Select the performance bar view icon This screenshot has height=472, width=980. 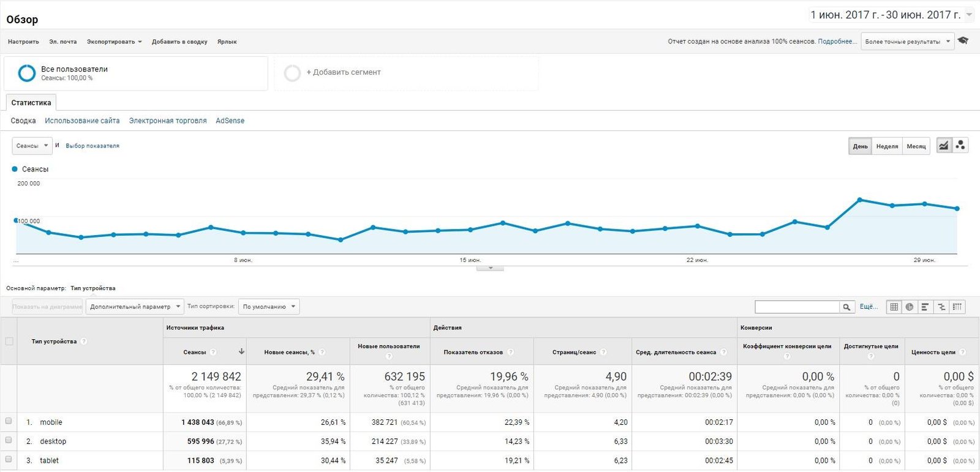925,307
